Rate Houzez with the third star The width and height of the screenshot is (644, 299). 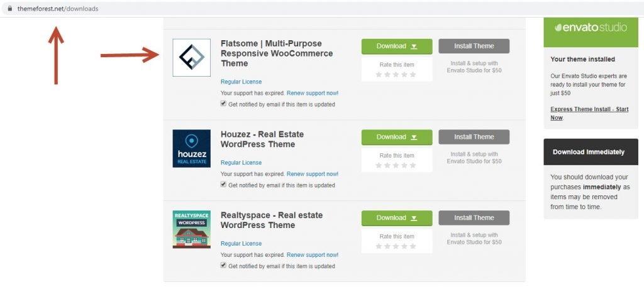click(x=396, y=165)
